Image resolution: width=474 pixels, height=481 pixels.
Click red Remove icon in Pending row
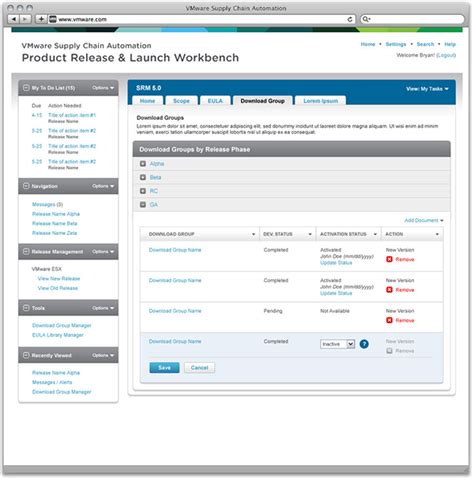point(389,320)
